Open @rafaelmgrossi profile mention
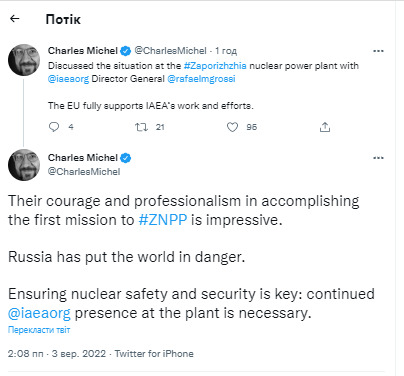This screenshot has height=376, width=404. click(x=201, y=79)
